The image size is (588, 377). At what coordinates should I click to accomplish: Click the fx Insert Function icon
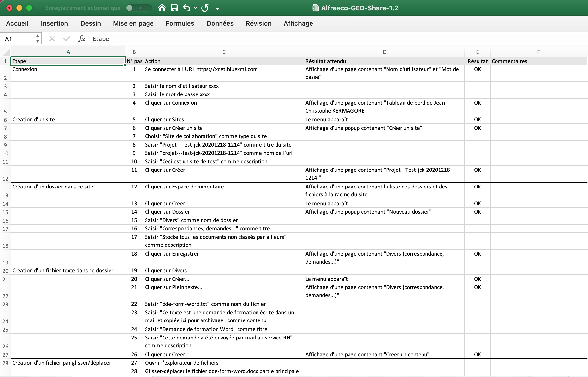(x=81, y=39)
